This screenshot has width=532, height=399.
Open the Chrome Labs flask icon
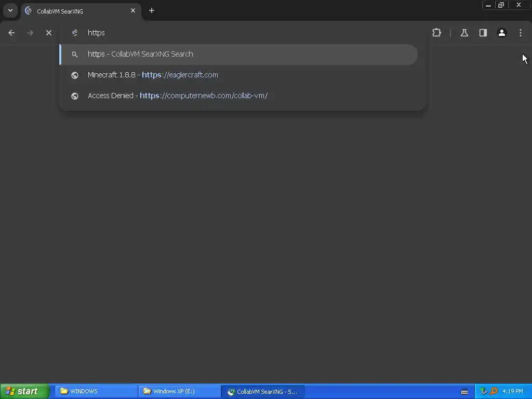pos(464,33)
